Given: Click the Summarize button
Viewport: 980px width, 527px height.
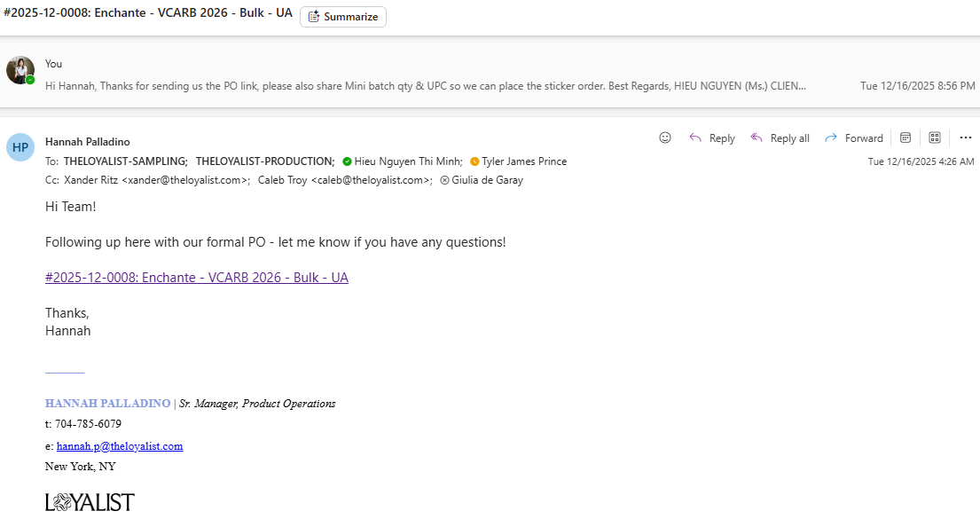Looking at the screenshot, I should (343, 17).
